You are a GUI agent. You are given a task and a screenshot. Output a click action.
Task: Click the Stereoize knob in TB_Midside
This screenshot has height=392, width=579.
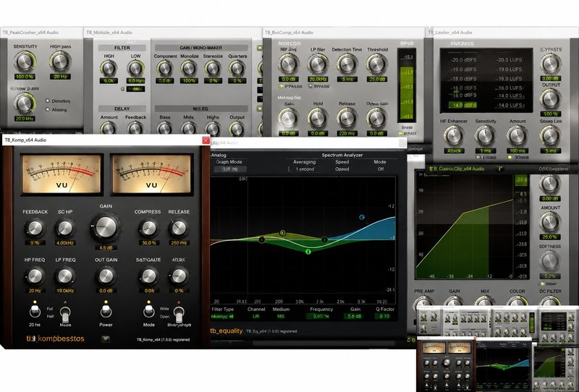(213, 68)
